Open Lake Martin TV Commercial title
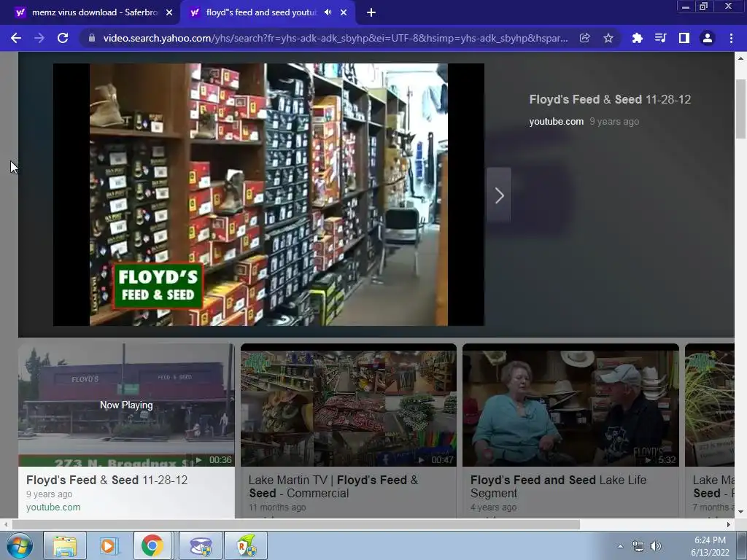747x560 pixels. [333, 486]
